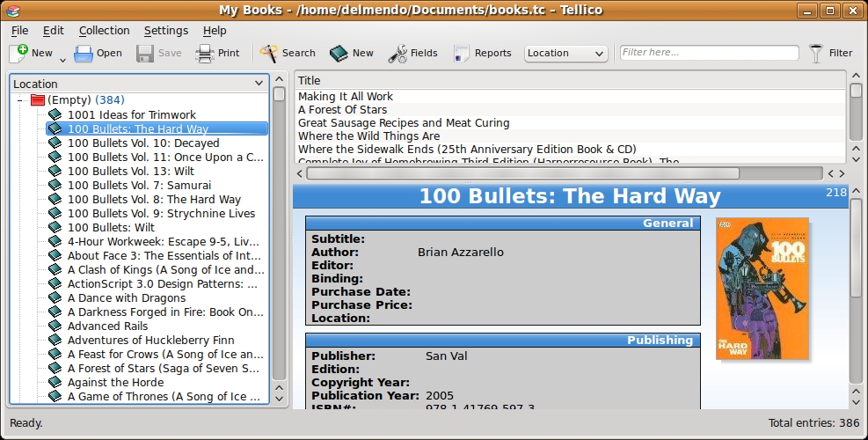868x440 pixels.
Task: Open the collection Fields editor
Action: [x=398, y=53]
